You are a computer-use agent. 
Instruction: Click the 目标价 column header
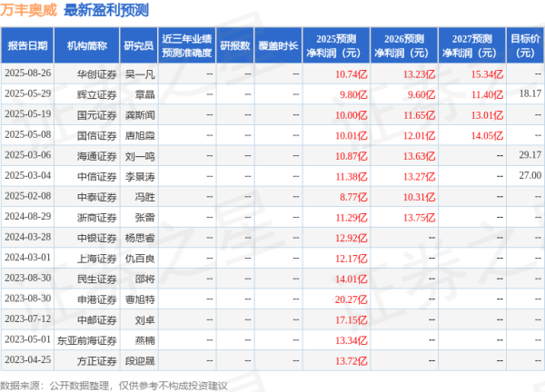525,45
